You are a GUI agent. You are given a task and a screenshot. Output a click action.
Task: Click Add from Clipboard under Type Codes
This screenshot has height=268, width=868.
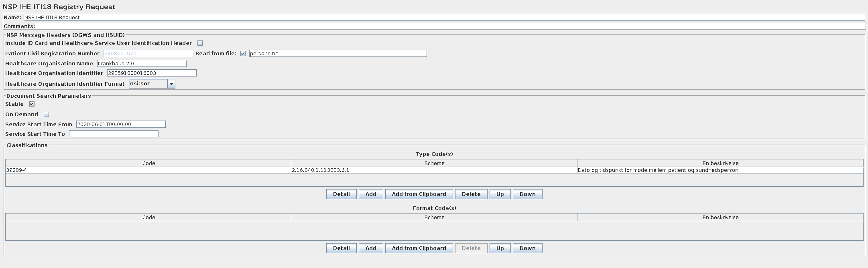(419, 194)
